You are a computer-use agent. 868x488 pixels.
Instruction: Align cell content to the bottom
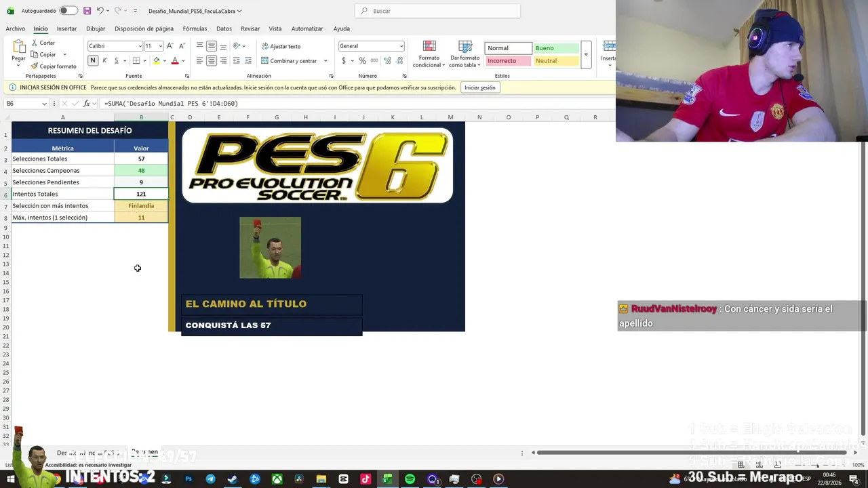click(x=223, y=46)
